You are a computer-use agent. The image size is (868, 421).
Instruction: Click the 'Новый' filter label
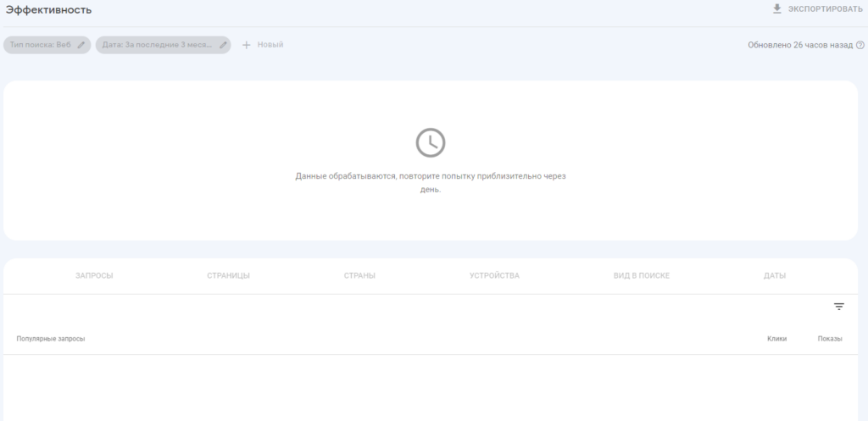[x=270, y=45]
